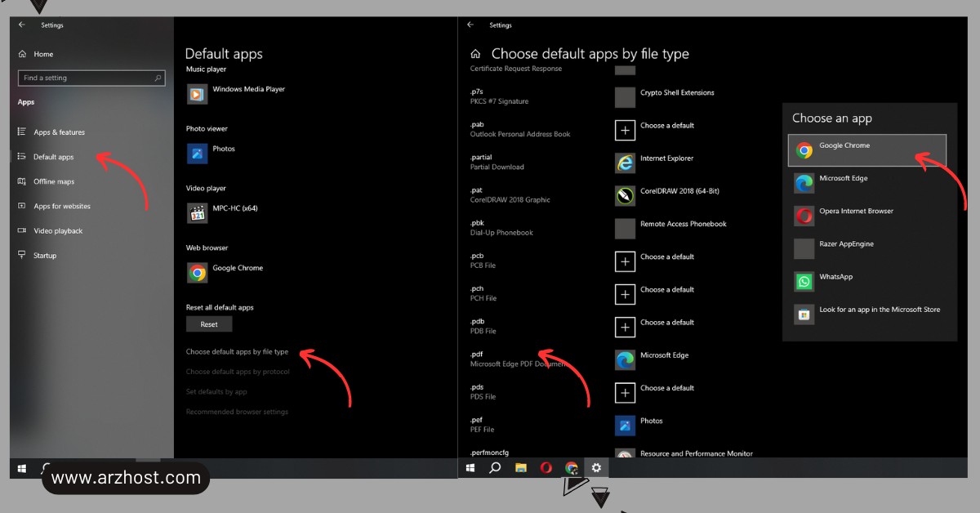Open the Settings gear on the taskbar
980x513 pixels.
597,467
